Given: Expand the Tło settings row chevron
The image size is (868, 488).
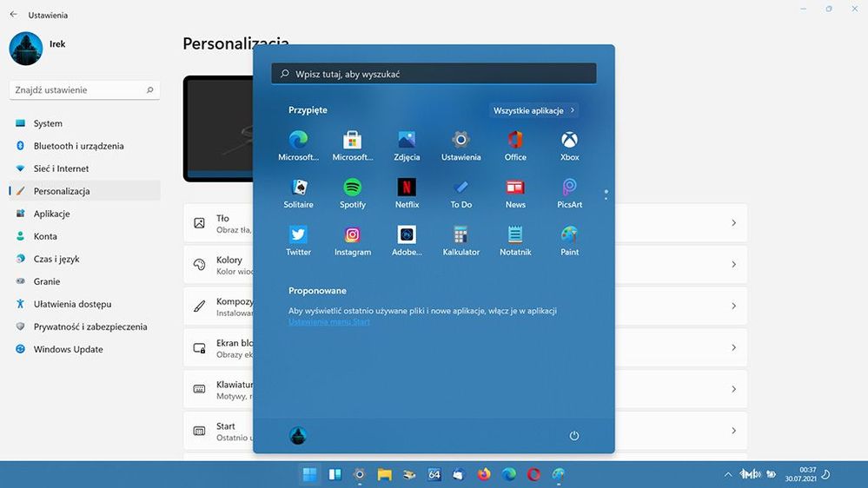Looking at the screenshot, I should click(733, 223).
